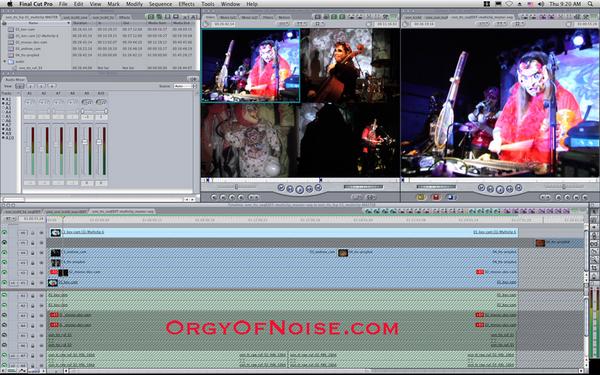This screenshot has width=600, height=375.
Task: Click the red Overwrite edit button
Action: [x=435, y=197]
